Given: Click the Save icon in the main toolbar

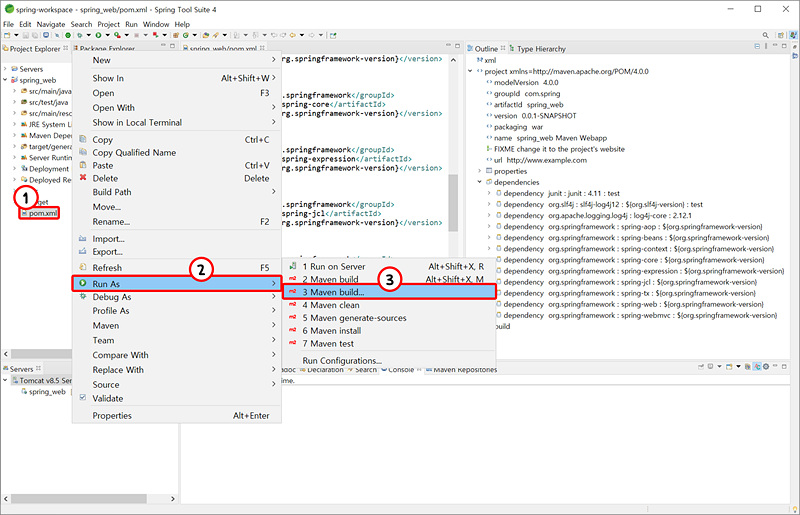Looking at the screenshot, I should pos(26,35).
